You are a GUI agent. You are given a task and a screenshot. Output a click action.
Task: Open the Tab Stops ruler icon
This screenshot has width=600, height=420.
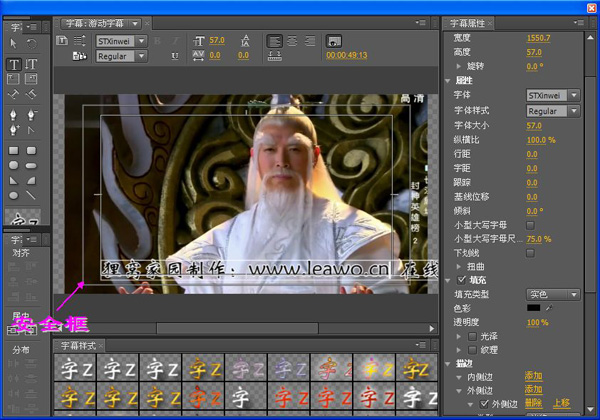(274, 56)
